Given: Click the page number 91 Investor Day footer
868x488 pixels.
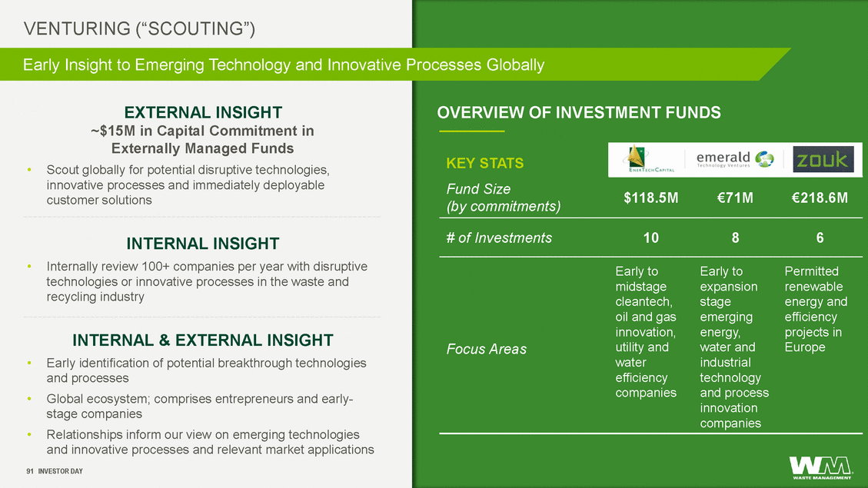Looking at the screenshot, I should pos(55,471).
